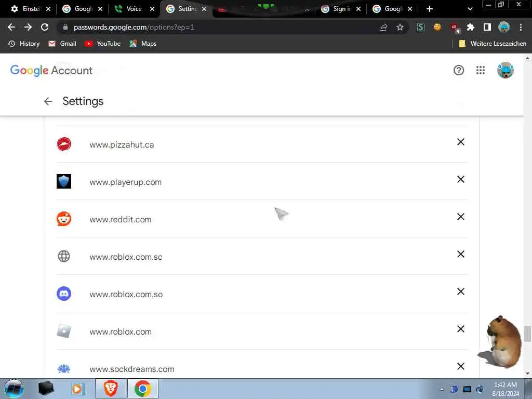Select the www.roblox.com.so text
The height and width of the screenshot is (399, 532).
(126, 294)
